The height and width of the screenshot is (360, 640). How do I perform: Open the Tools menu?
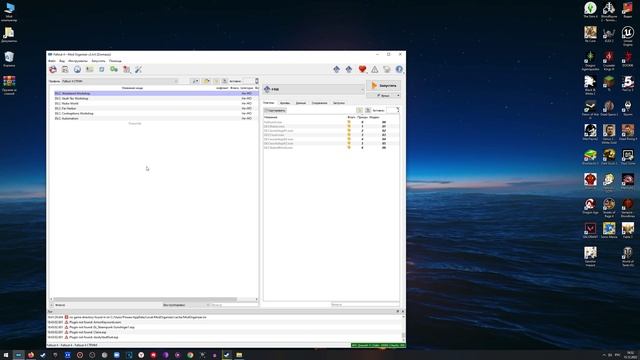coord(78,61)
